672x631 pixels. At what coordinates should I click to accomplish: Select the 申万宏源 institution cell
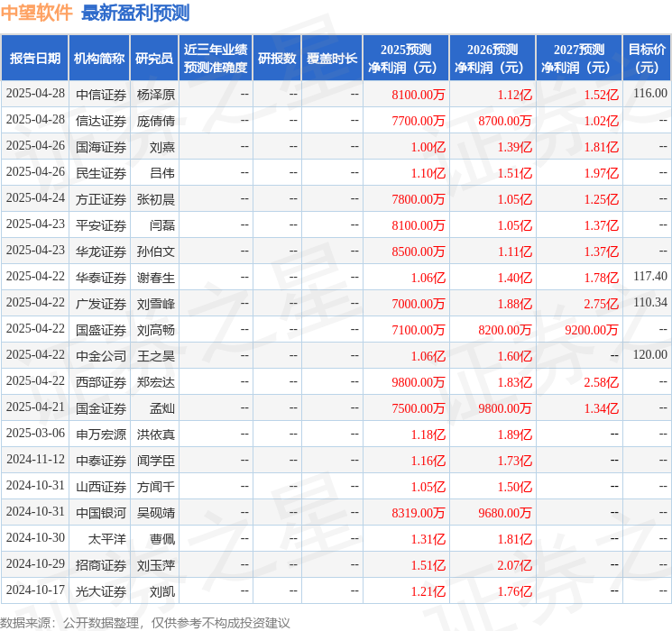101,434
